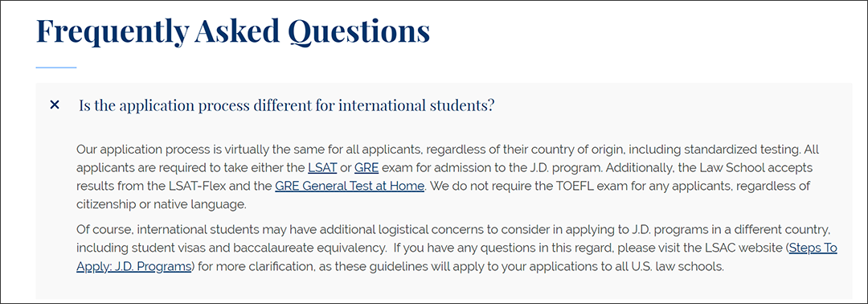Open the GRE exam link

tap(366, 167)
